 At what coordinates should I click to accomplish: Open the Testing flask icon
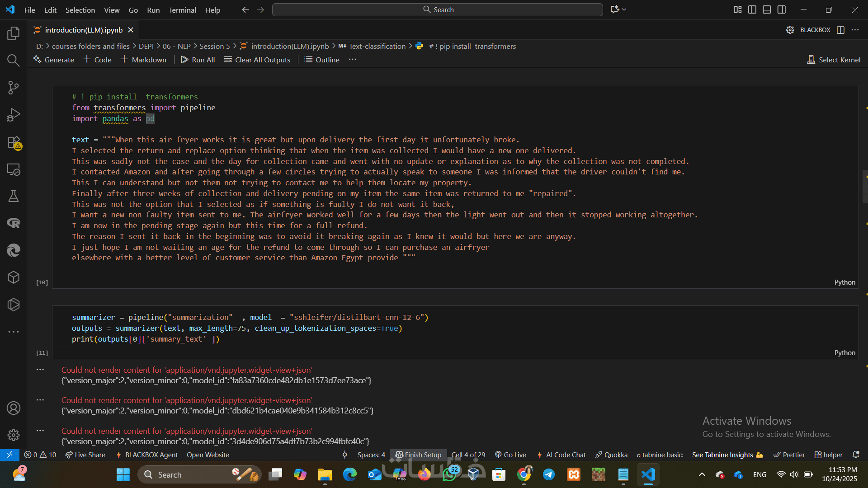pyautogui.click(x=14, y=196)
